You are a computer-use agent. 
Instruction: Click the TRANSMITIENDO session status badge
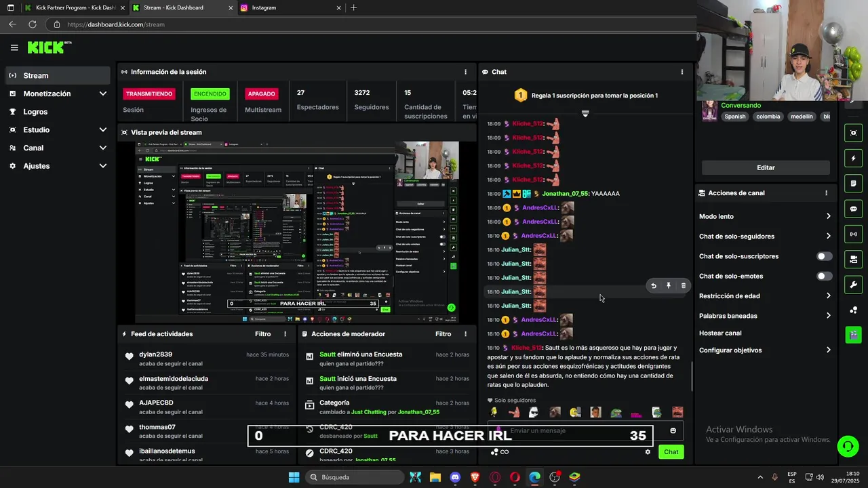pos(149,94)
